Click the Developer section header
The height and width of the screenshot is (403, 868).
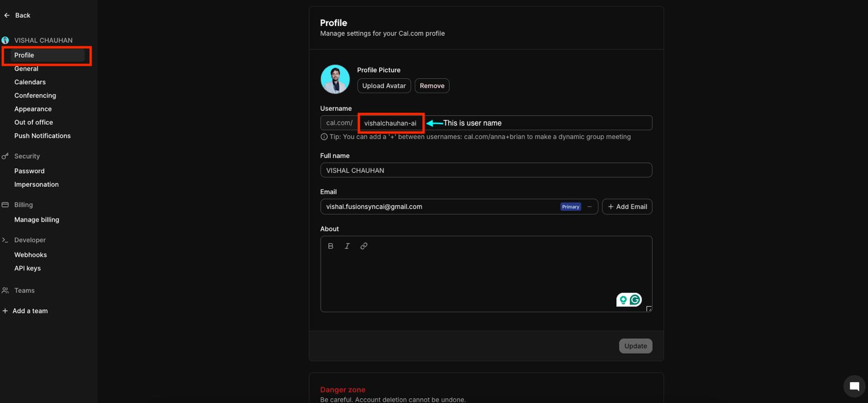[30, 240]
